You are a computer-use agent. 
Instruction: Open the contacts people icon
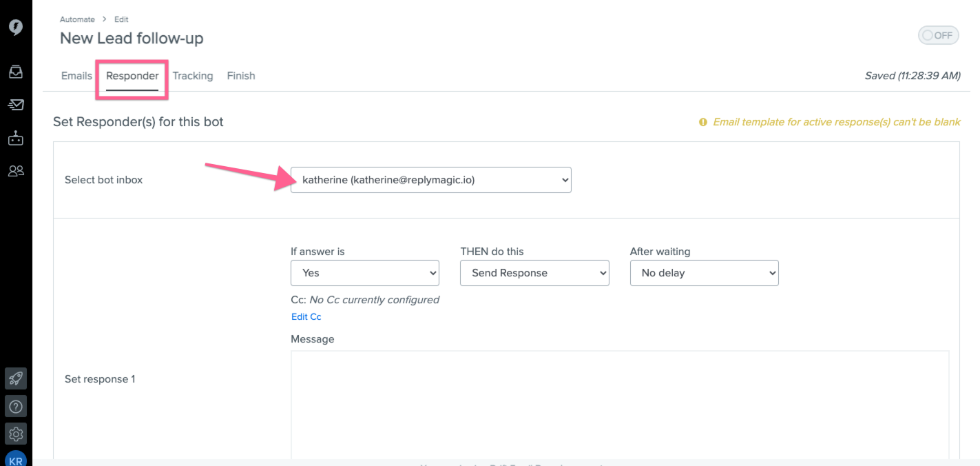[x=15, y=171]
